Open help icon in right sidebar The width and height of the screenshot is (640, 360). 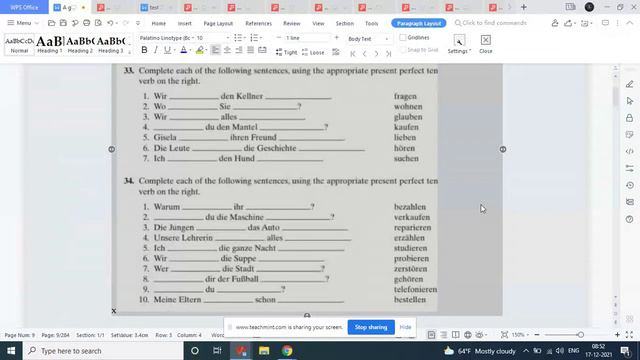point(629,219)
